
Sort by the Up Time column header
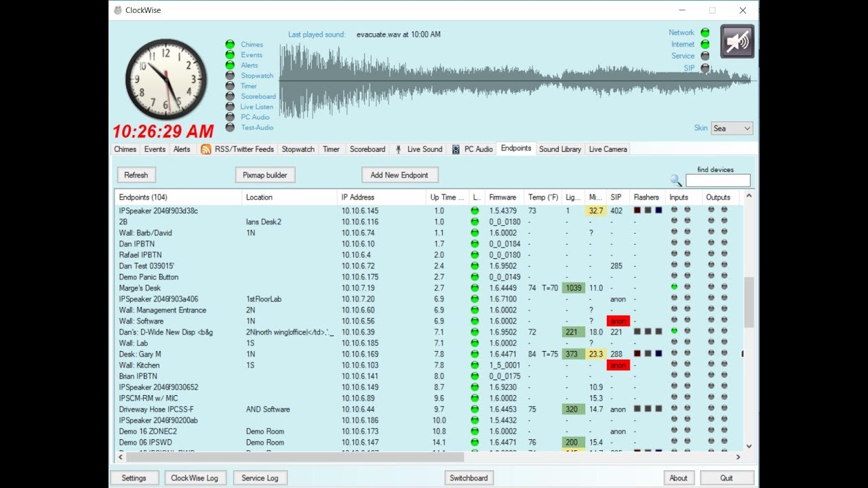pyautogui.click(x=446, y=197)
